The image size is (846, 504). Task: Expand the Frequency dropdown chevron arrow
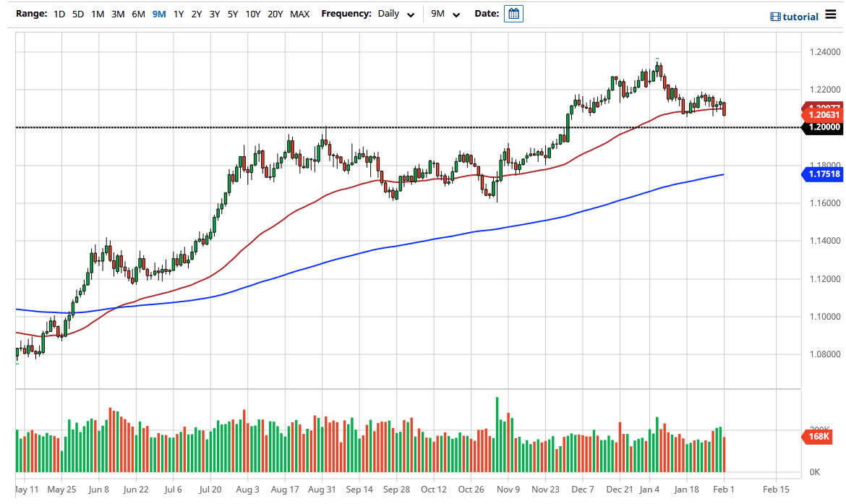tap(411, 14)
